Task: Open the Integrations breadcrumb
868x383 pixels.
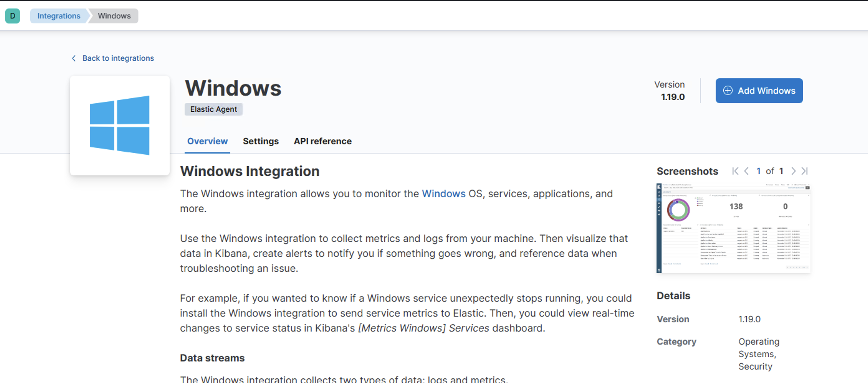Action: click(x=59, y=16)
